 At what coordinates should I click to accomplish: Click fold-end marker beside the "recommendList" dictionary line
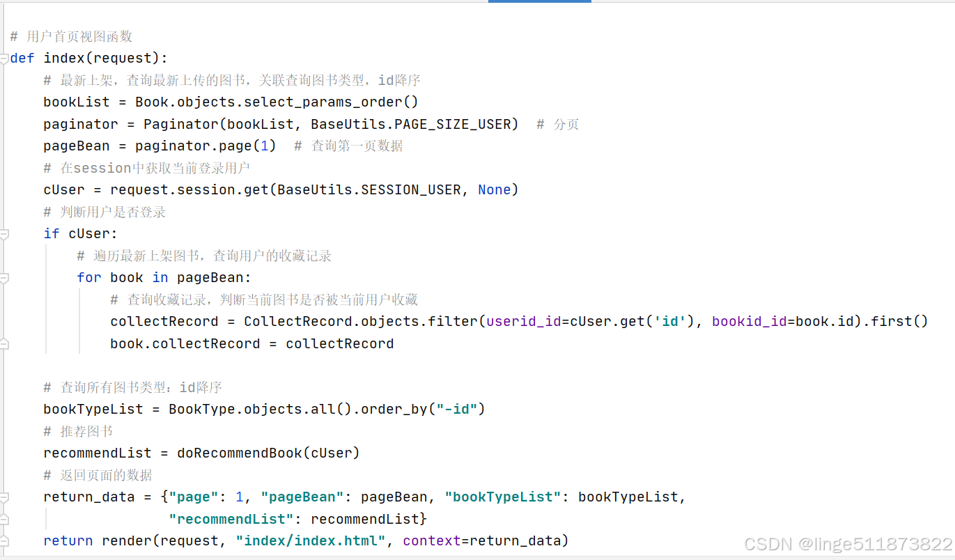coord(4,520)
